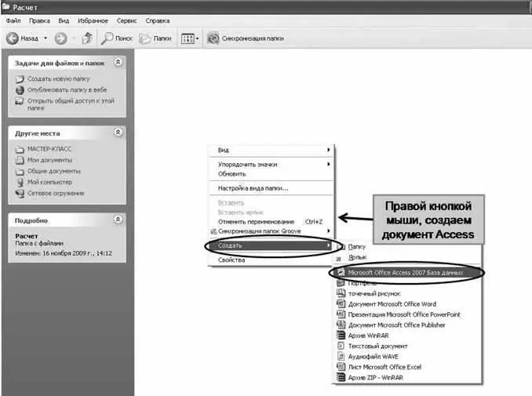Create Лист Microsoft Office Excel
Image resolution: width=532 pixels, height=396 pixels.
pyautogui.click(x=407, y=367)
